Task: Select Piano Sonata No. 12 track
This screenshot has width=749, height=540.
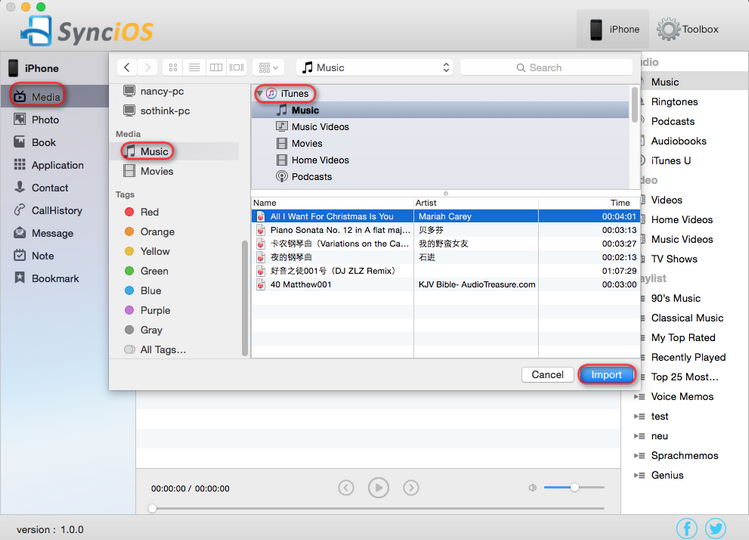Action: (x=445, y=230)
